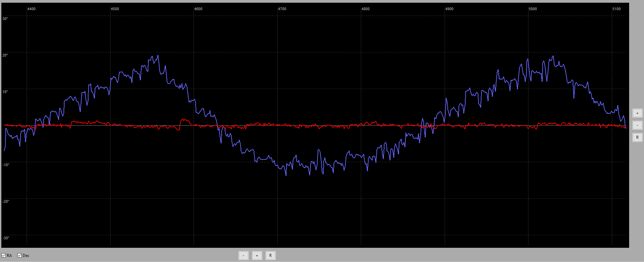Click the right-side minus button
644x262 pixels.
click(x=637, y=125)
